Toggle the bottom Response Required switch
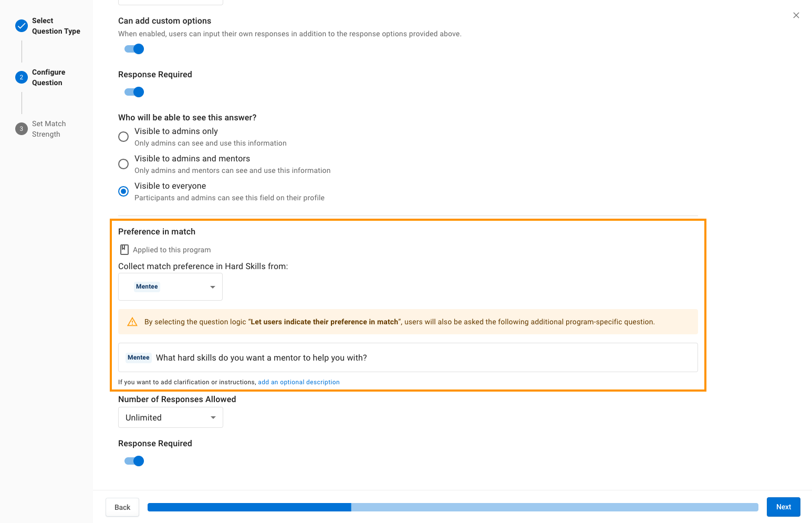The image size is (812, 523). point(134,461)
